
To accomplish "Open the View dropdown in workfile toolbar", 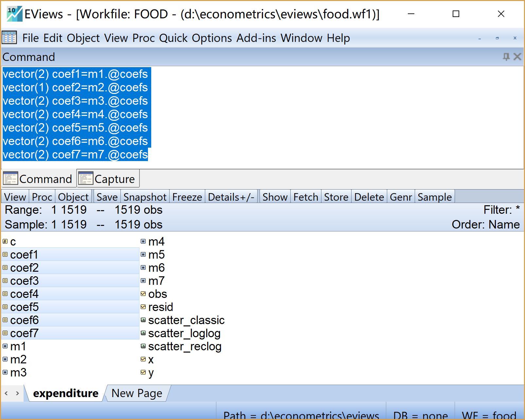I will coord(15,197).
